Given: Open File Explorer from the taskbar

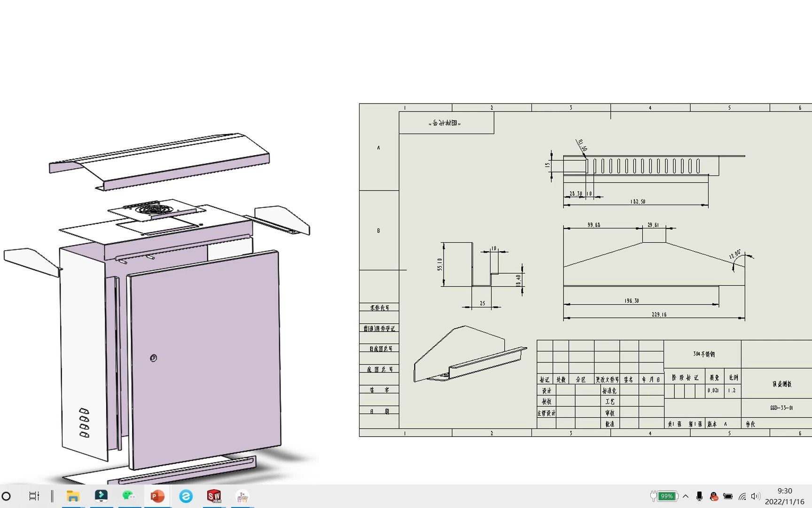Looking at the screenshot, I should point(73,496).
